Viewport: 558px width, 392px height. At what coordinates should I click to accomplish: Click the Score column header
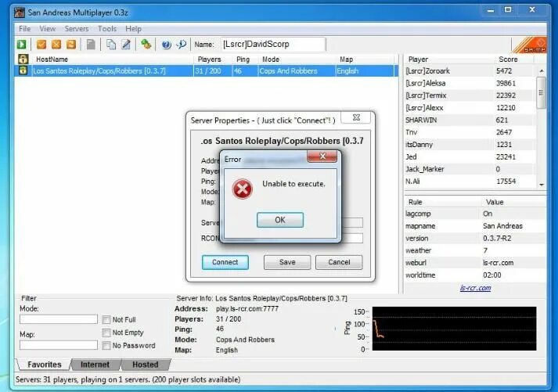[x=514, y=59]
